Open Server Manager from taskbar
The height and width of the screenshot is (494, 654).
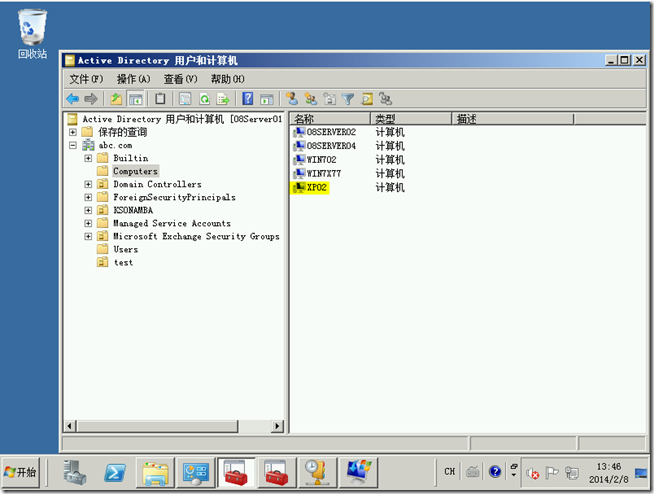(74, 472)
